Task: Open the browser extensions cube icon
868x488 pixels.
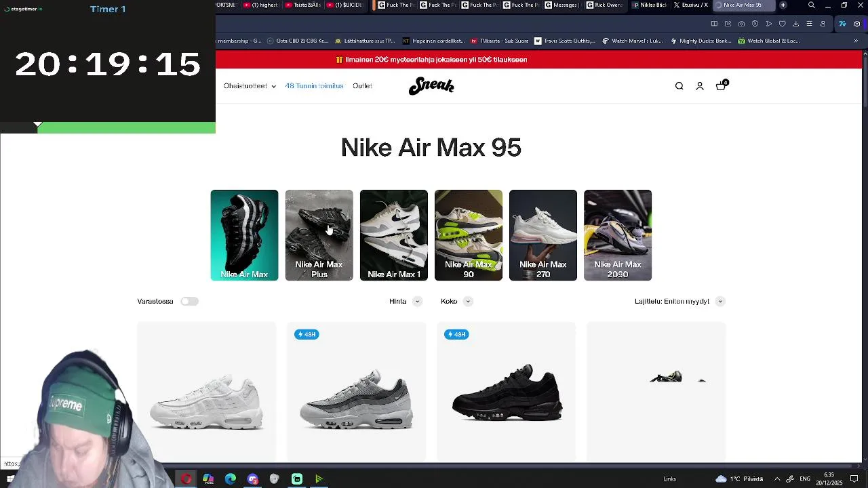Action: tap(857, 24)
